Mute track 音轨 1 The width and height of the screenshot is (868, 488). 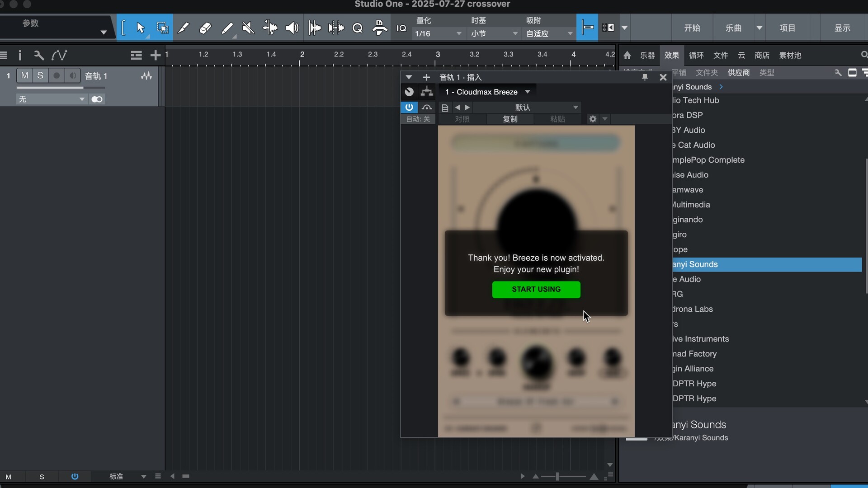click(25, 75)
